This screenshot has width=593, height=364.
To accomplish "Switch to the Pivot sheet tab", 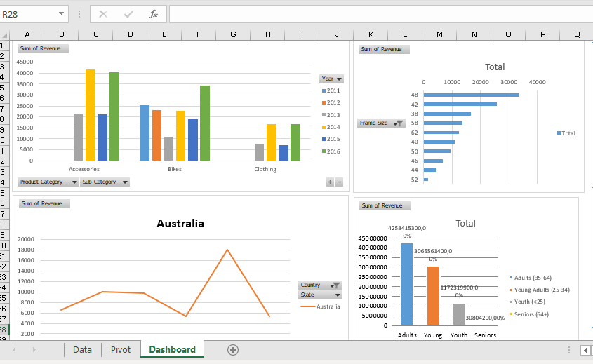I will click(x=121, y=349).
